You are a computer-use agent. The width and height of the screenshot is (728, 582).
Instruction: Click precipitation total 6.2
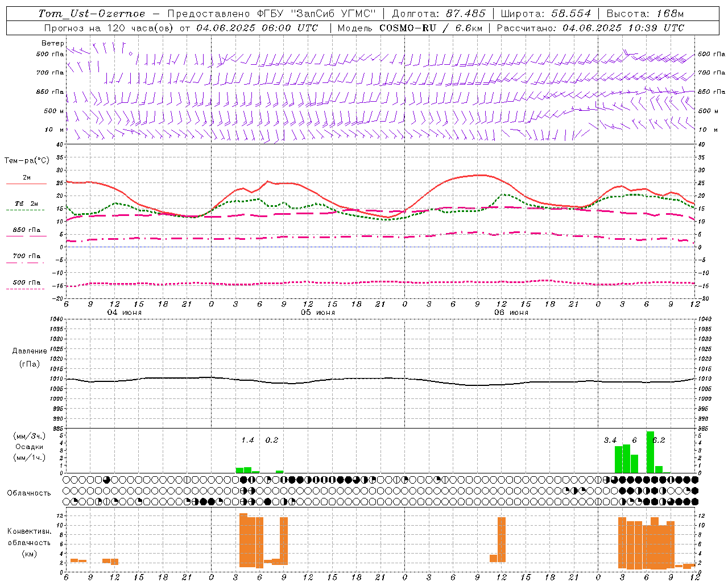click(659, 440)
